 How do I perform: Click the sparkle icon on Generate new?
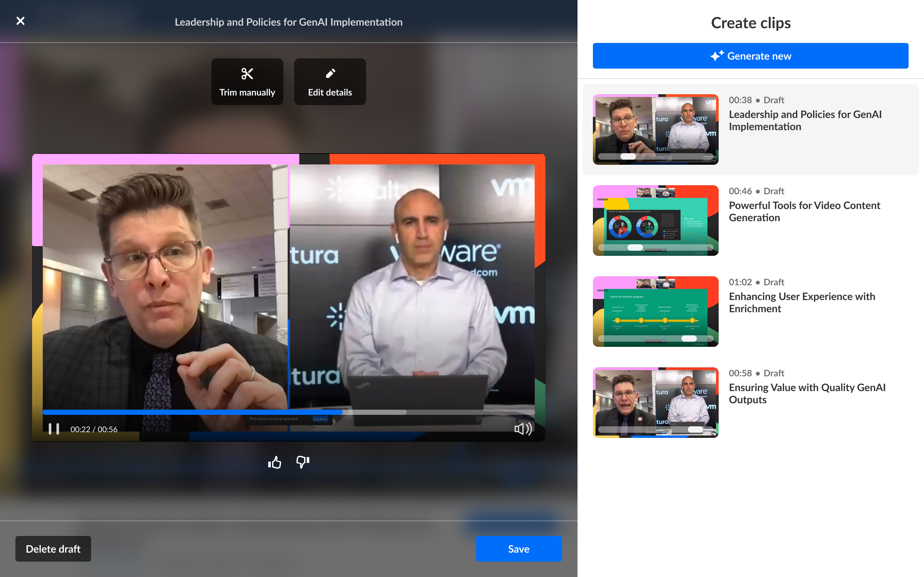(716, 56)
